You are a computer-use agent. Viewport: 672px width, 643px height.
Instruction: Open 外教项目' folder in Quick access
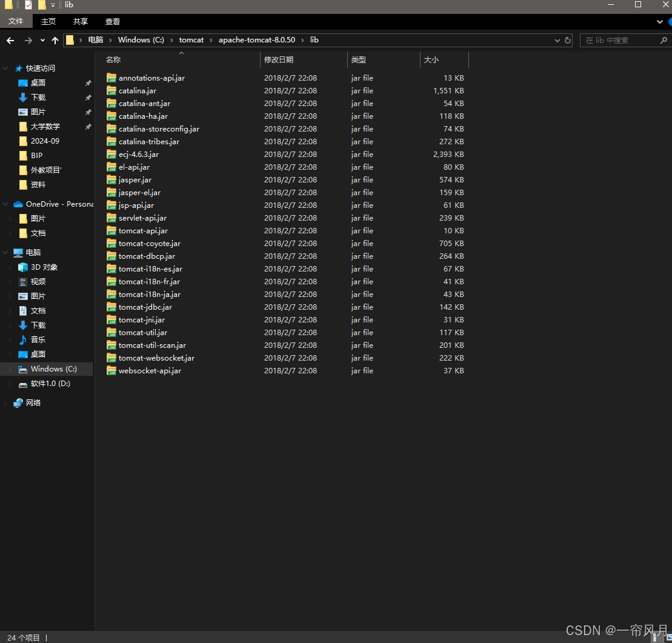coord(46,170)
